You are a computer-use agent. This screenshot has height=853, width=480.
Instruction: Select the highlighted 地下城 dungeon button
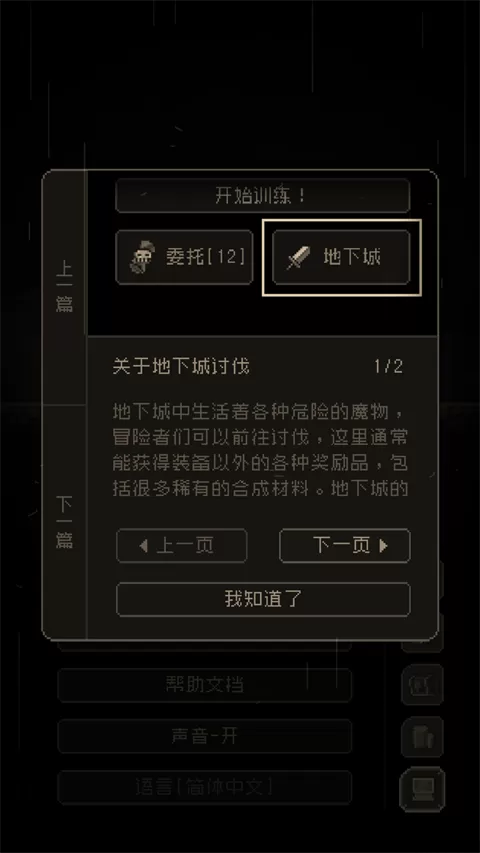coord(341,257)
